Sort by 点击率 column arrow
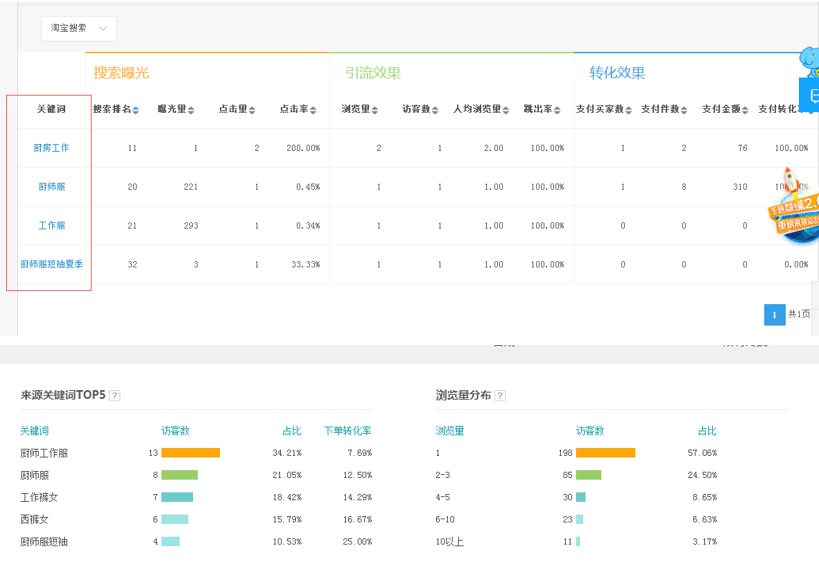The image size is (819, 570). click(x=313, y=110)
